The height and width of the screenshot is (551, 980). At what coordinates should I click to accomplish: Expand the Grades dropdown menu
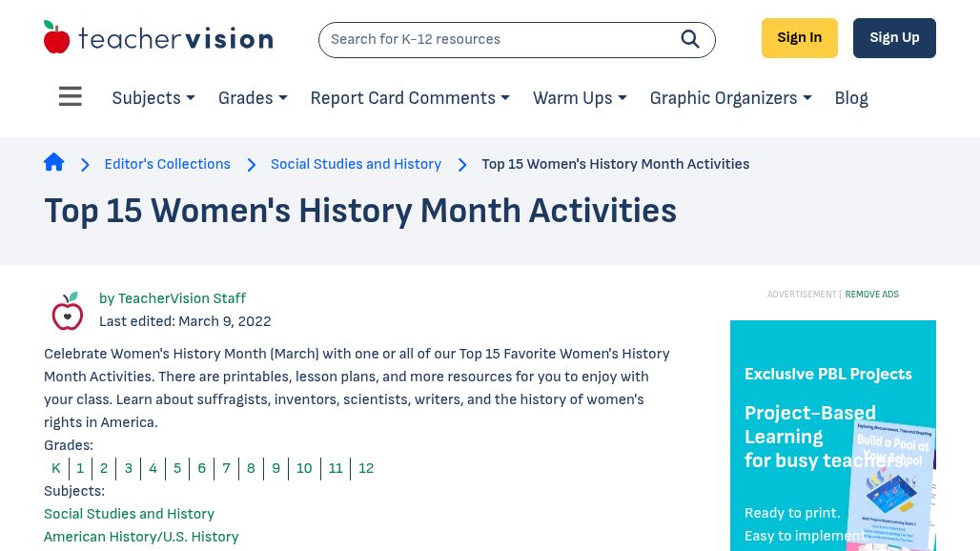(253, 98)
